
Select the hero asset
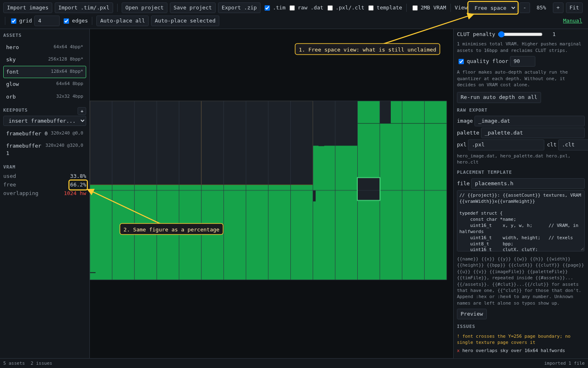[45, 47]
